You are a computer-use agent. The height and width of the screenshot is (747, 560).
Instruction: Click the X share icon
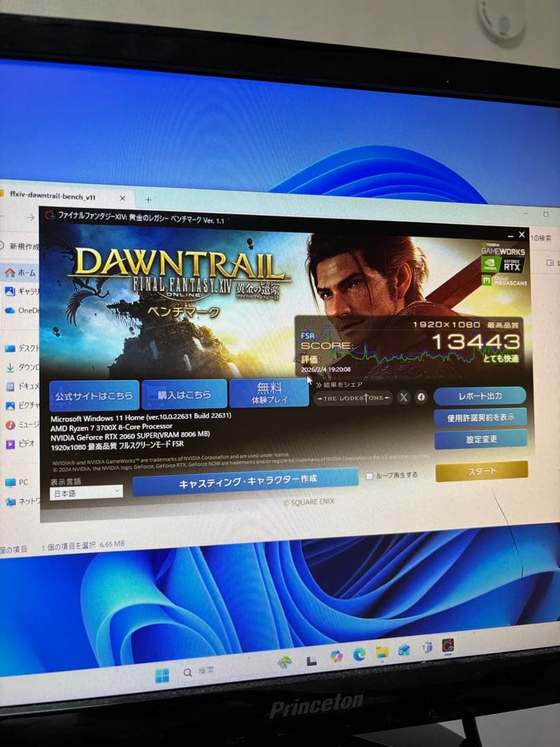pyautogui.click(x=402, y=396)
